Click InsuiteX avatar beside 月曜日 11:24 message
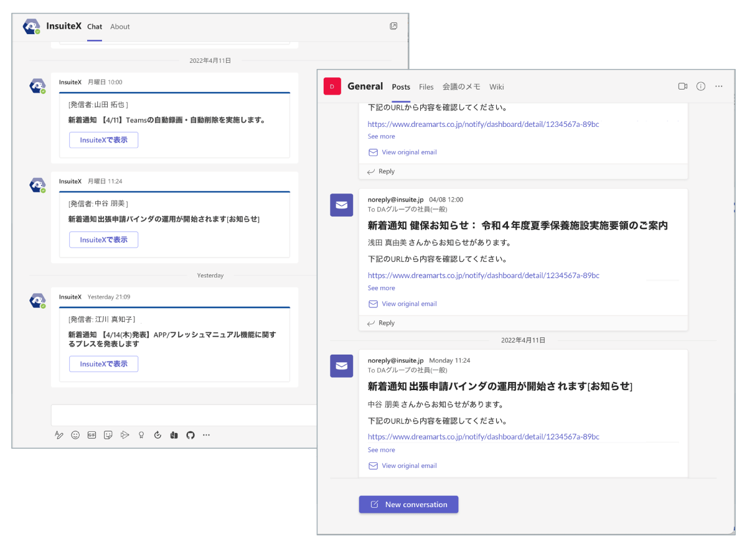The width and height of the screenshot is (747, 560). tap(37, 185)
